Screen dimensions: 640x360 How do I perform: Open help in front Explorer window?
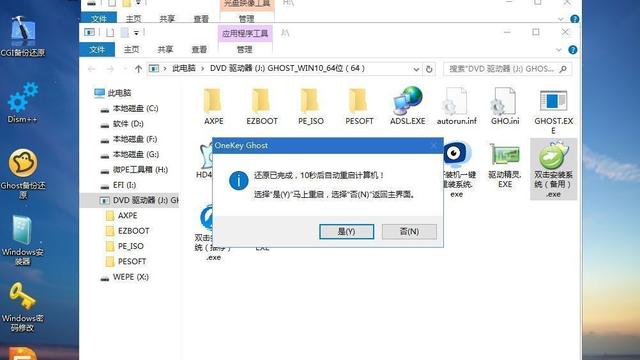(x=573, y=50)
